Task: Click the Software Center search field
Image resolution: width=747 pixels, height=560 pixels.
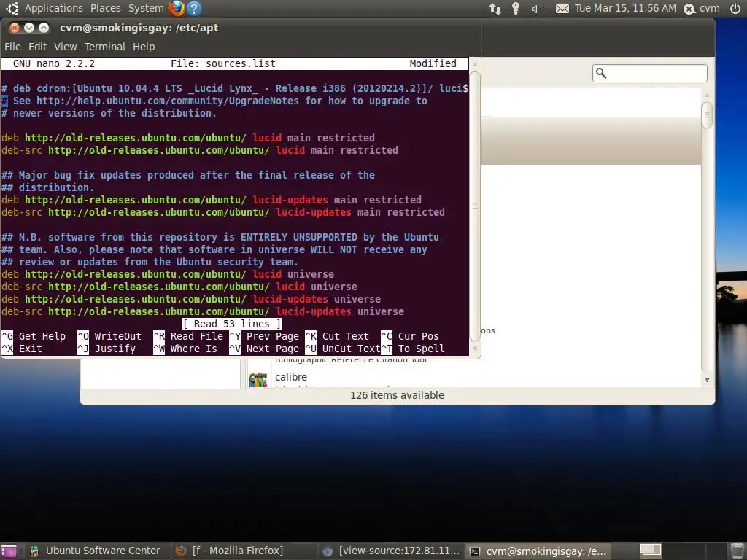Action: tap(650, 74)
